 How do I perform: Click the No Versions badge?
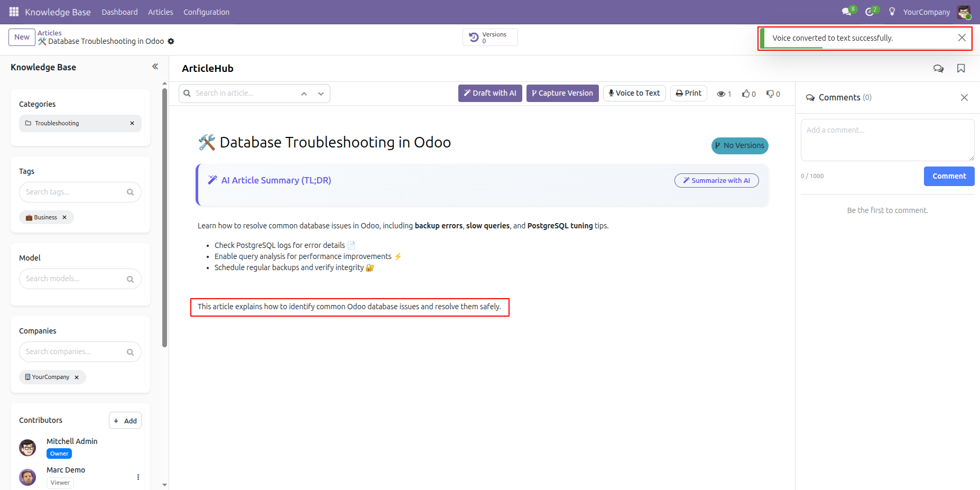click(x=739, y=145)
